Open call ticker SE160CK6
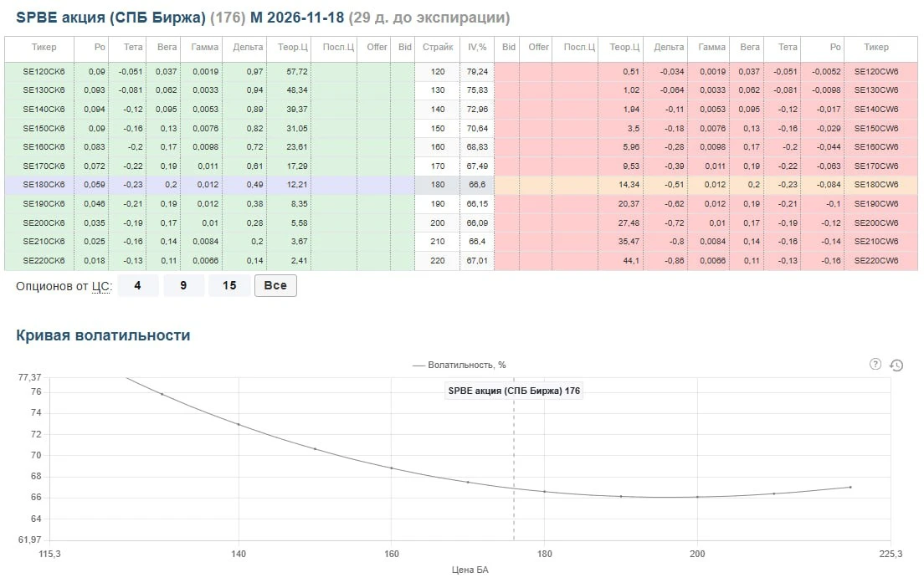The height and width of the screenshot is (588, 924). click(x=44, y=146)
